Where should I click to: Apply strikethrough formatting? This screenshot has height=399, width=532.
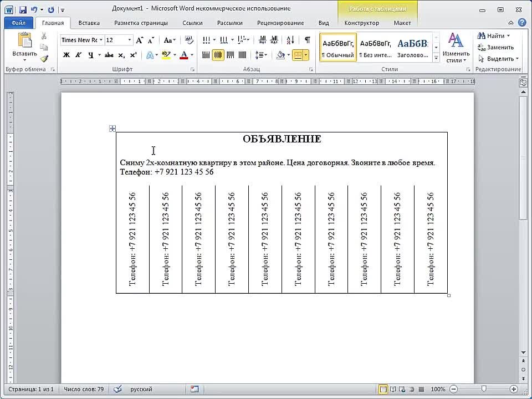[x=109, y=55]
